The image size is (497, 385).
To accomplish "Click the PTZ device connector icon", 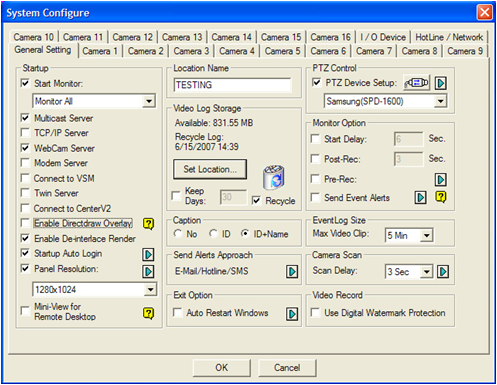I will (x=416, y=83).
